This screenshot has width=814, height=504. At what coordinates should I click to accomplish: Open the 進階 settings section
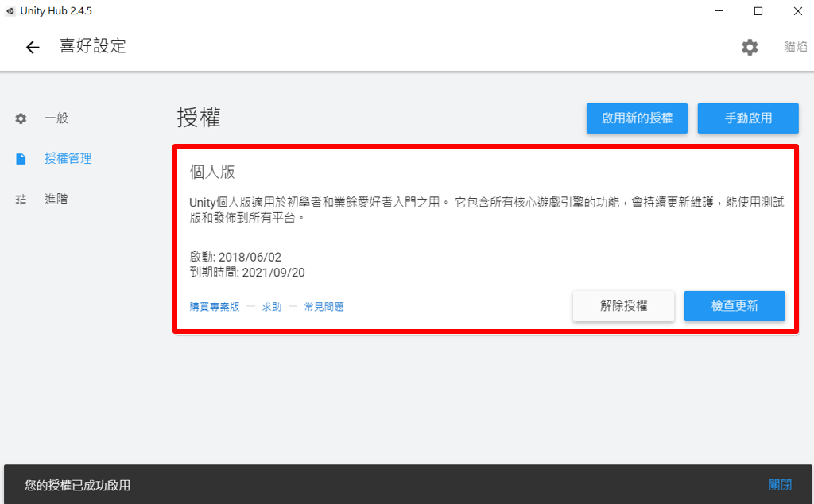click(x=56, y=199)
